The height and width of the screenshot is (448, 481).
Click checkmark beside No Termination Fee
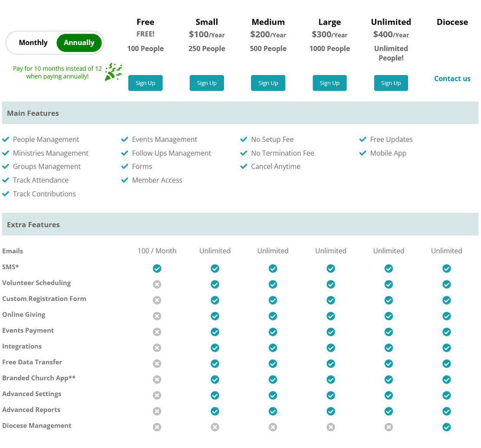point(244,153)
